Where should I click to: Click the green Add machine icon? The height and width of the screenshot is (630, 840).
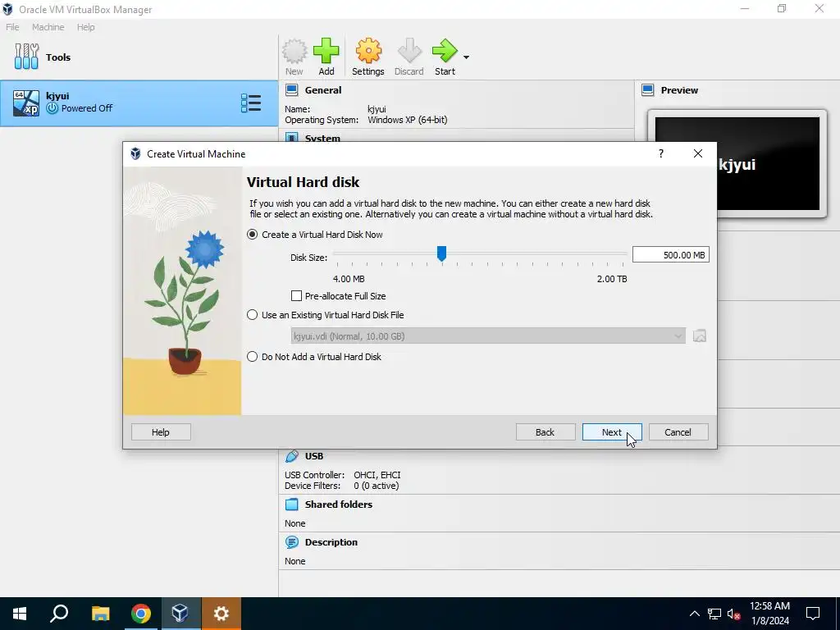click(326, 52)
